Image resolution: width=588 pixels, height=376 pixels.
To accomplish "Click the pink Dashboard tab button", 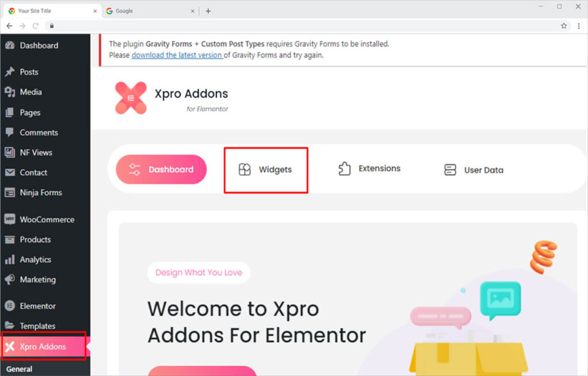I will point(161,169).
